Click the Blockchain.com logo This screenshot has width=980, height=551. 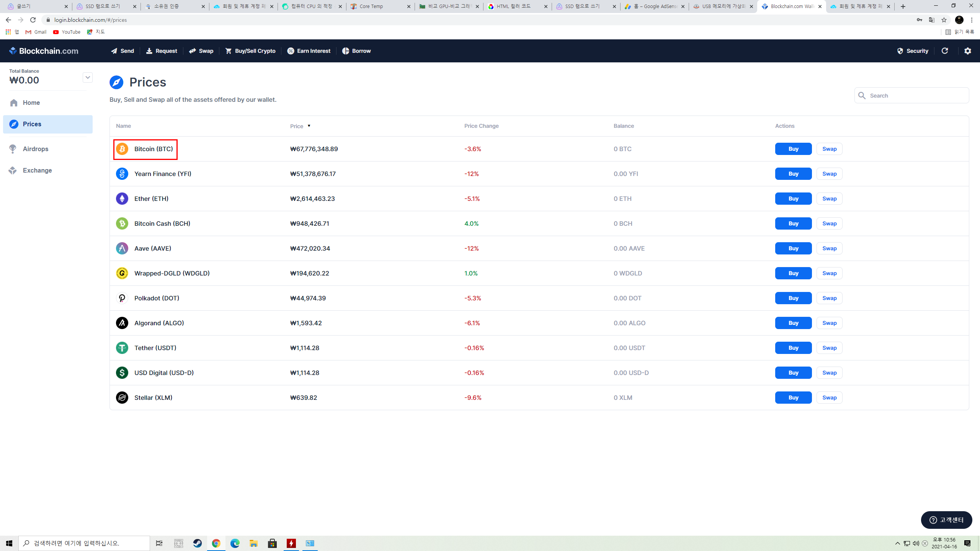[44, 51]
